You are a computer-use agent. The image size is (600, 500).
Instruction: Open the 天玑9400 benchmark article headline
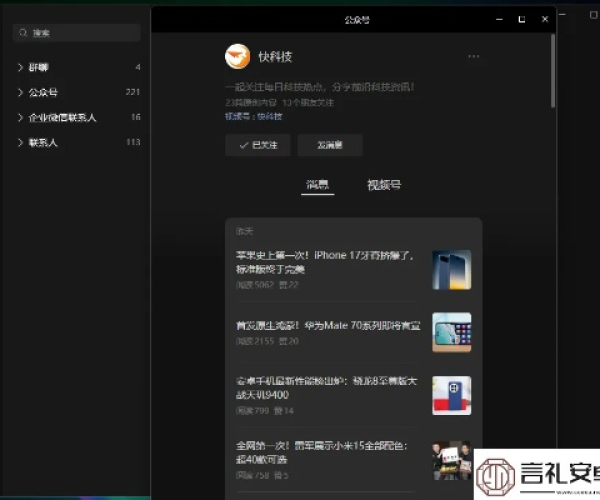[x=326, y=388]
